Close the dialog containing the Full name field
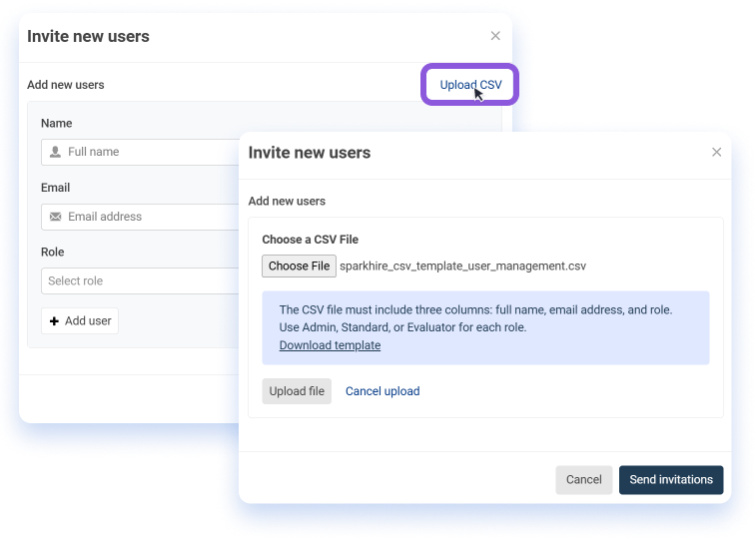 point(495,36)
